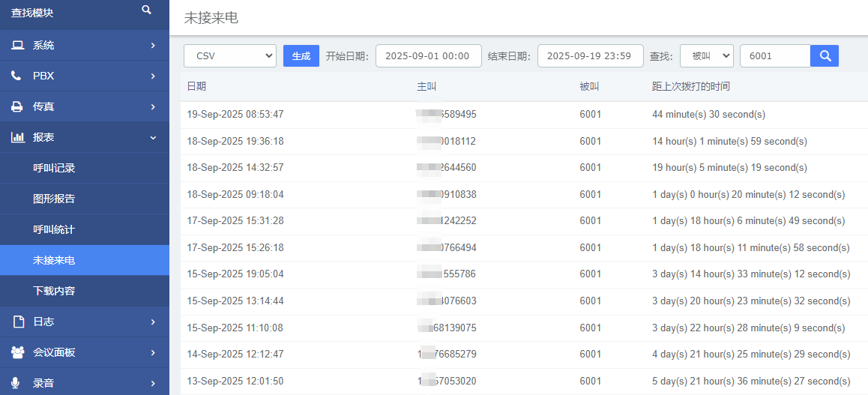868x395 pixels.
Task: Click the laptop icon beside 系统
Action: (17, 46)
